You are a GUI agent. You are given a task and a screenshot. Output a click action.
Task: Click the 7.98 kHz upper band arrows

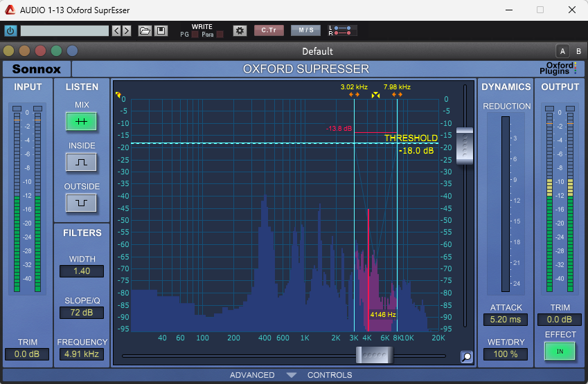coord(397,95)
